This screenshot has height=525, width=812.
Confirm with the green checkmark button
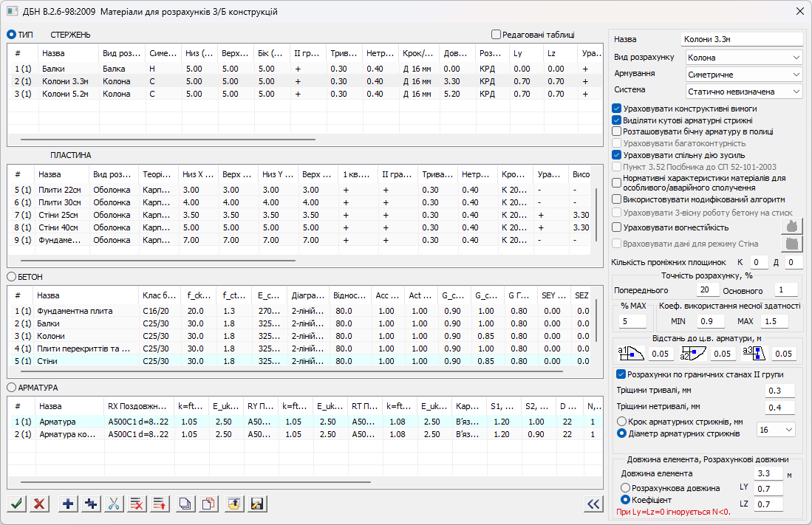tap(17, 504)
